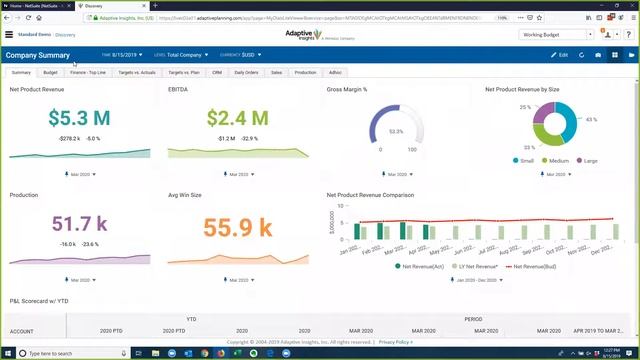Image resolution: width=640 pixels, height=360 pixels.
Task: Toggle the Large legend item in donut chart
Action: point(587,161)
